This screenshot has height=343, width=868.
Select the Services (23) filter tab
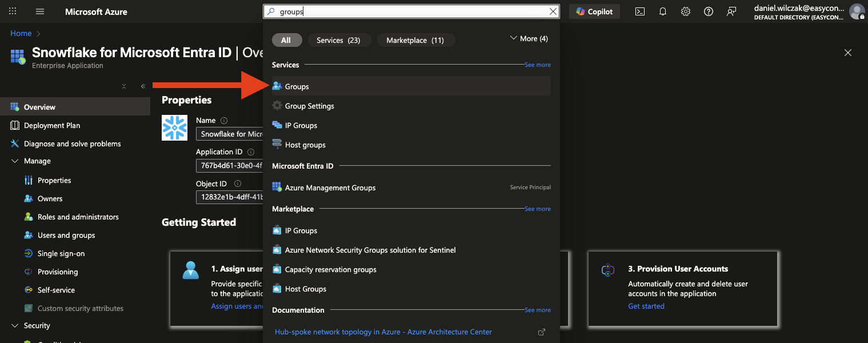(x=338, y=40)
